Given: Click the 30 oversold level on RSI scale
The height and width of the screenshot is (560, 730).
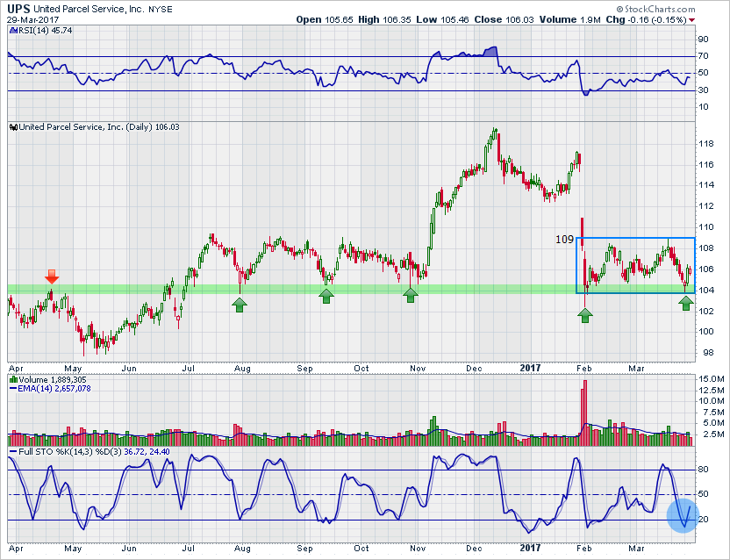Looking at the screenshot, I should (x=703, y=90).
